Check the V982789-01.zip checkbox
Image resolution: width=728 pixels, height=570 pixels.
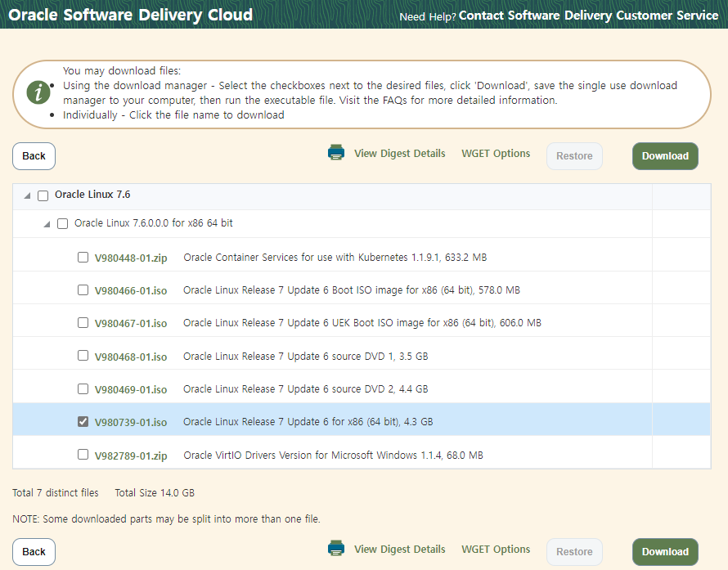pyautogui.click(x=83, y=454)
